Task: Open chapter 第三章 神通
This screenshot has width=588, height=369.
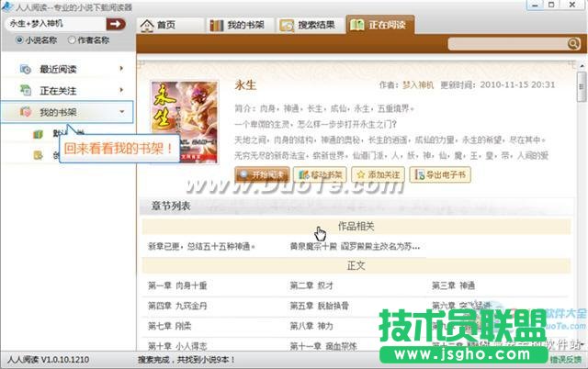Action: pos(453,285)
